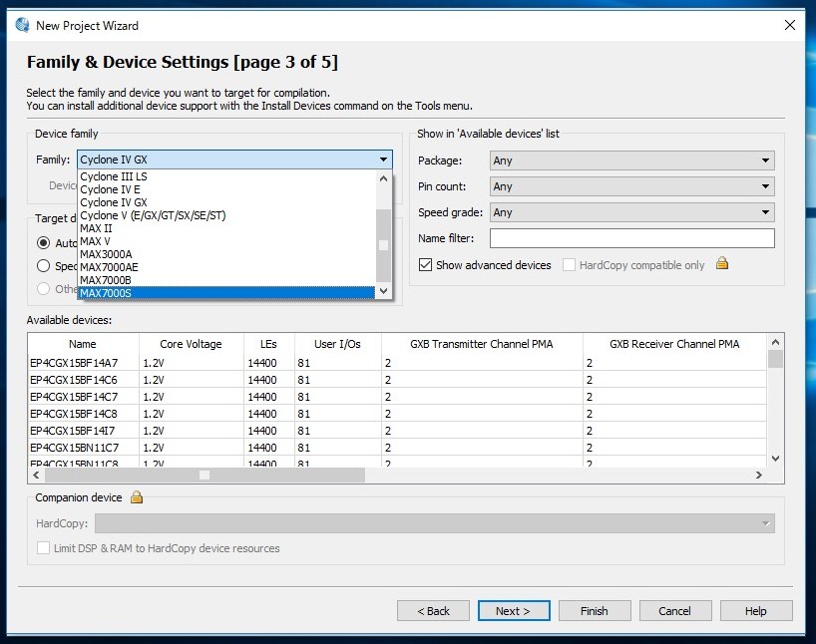
Task: Click in the Name filter text field
Action: (x=631, y=238)
